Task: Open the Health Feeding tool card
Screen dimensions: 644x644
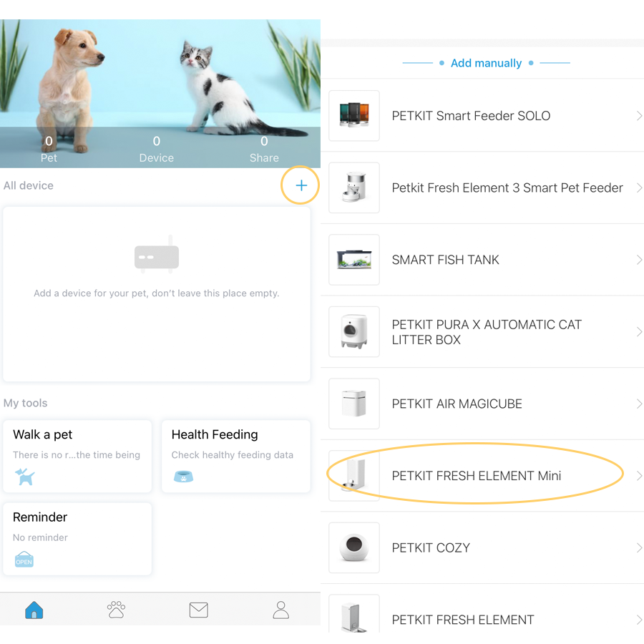Action: pos(235,456)
